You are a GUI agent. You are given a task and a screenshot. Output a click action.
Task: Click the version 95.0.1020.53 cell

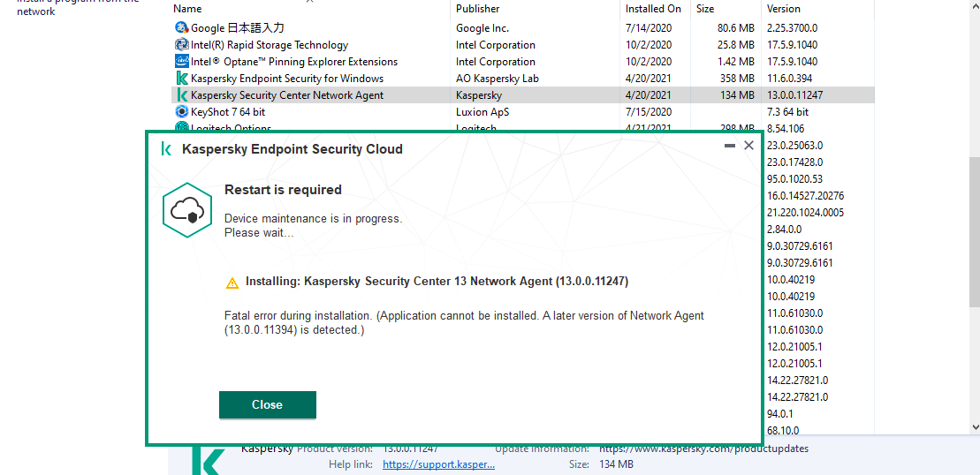tap(795, 178)
